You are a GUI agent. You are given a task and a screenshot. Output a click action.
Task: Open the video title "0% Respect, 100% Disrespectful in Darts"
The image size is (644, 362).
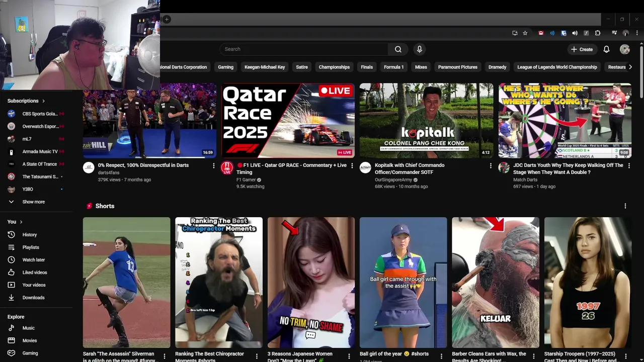143,165
